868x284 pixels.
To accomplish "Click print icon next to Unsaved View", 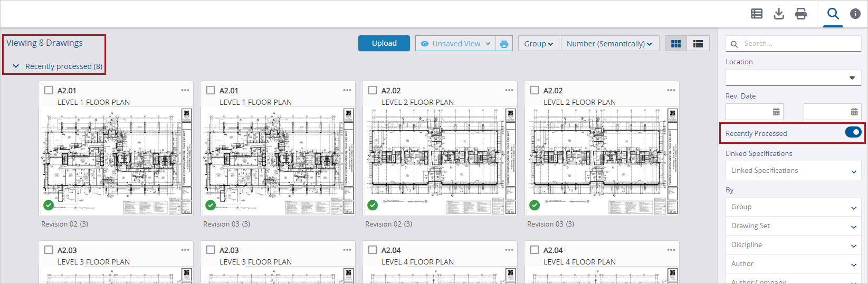I will 504,44.
